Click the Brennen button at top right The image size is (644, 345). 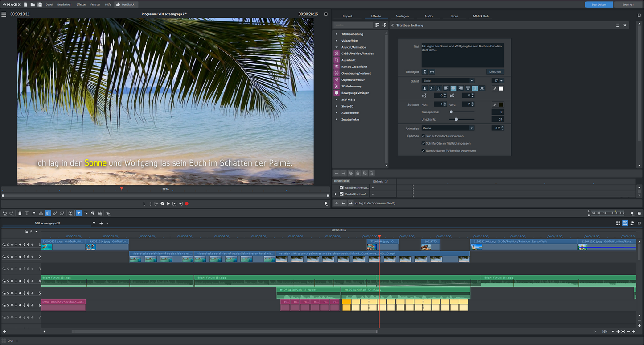tap(627, 4)
